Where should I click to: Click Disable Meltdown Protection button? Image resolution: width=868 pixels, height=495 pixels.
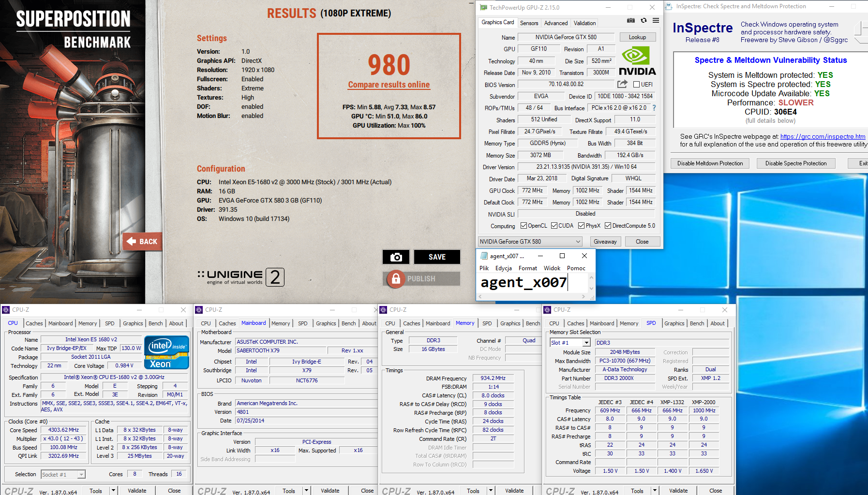(x=710, y=163)
